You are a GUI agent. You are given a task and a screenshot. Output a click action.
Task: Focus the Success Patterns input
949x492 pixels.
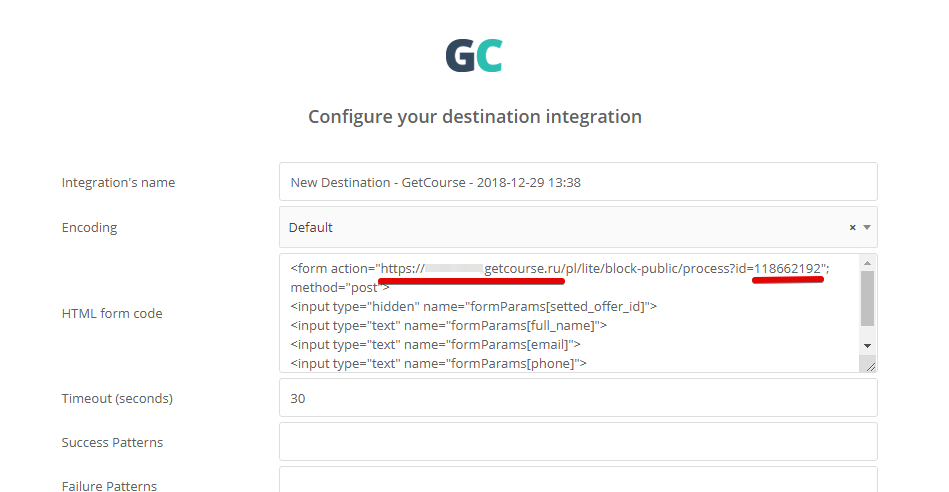click(577, 442)
